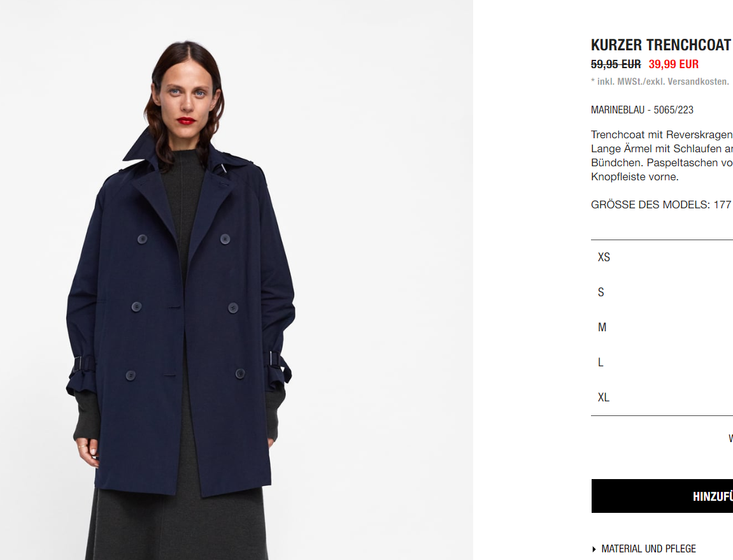Click the partially visible link under sizes
733x560 pixels.
click(x=730, y=438)
